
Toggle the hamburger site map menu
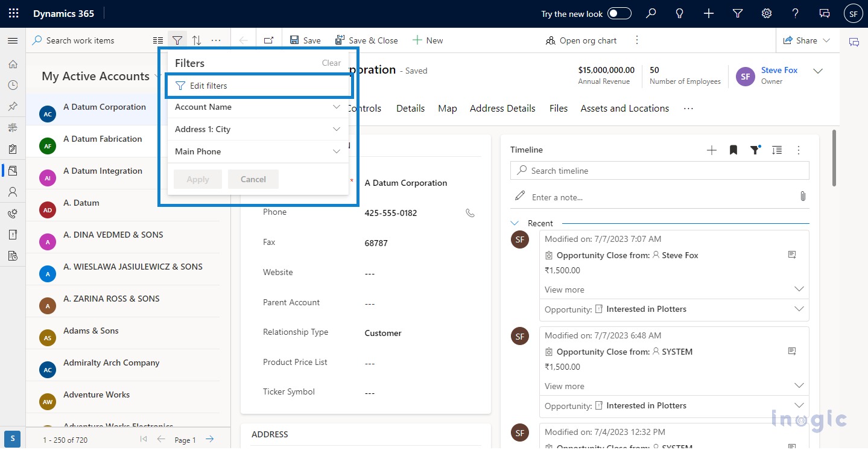(x=13, y=40)
